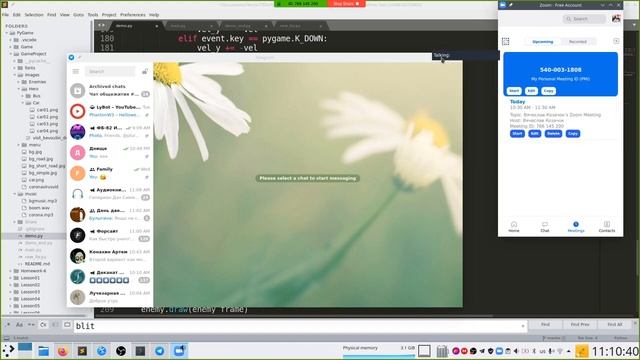
Task: Toggle whole word option in Find bar
Action: [31, 325]
